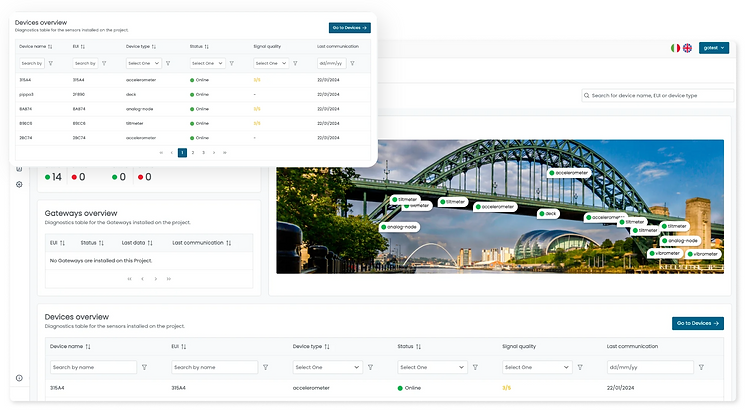Sort Gateways table by Last data
The height and width of the screenshot is (415, 753).
tap(150, 243)
